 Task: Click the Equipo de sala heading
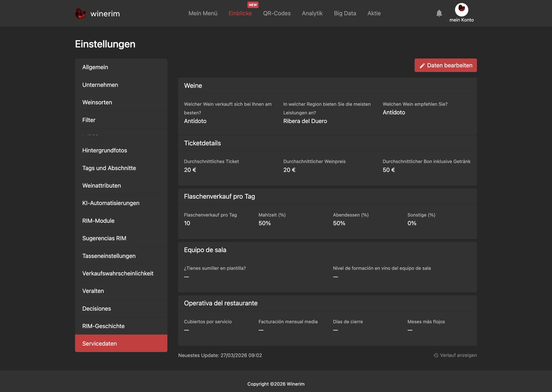pos(205,250)
